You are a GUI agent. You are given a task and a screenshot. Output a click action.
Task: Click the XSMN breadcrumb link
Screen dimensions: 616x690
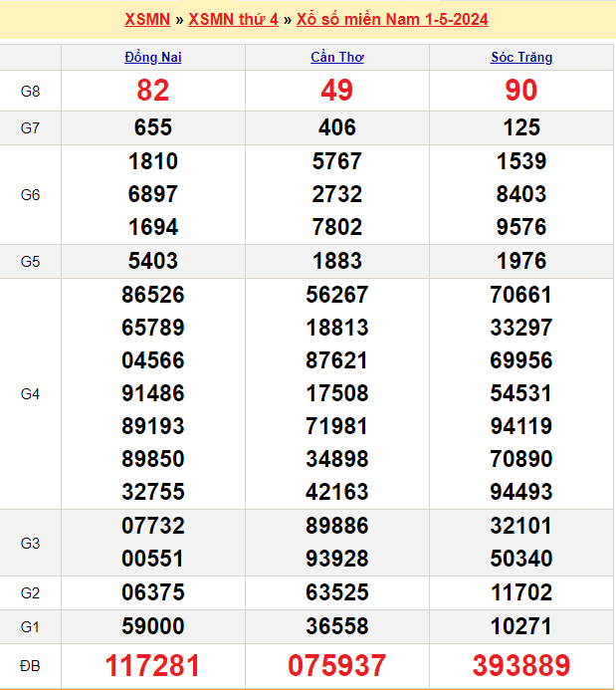(x=147, y=20)
